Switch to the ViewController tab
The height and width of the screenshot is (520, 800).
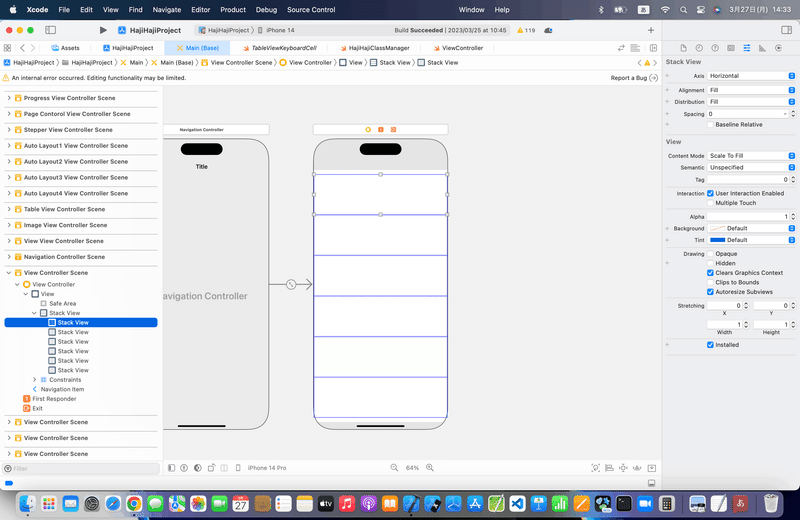(458, 48)
